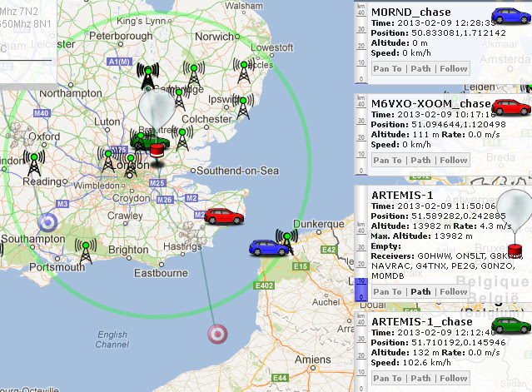
Task: Show Path for ARTEMIS-1_chase
Action: (x=420, y=379)
